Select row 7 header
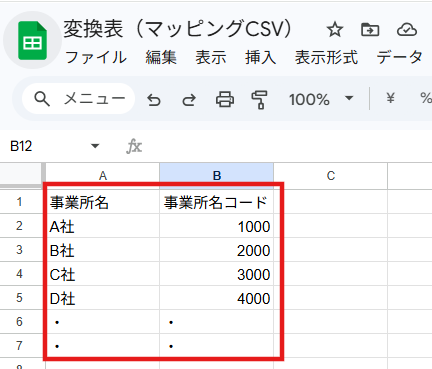 [19, 346]
